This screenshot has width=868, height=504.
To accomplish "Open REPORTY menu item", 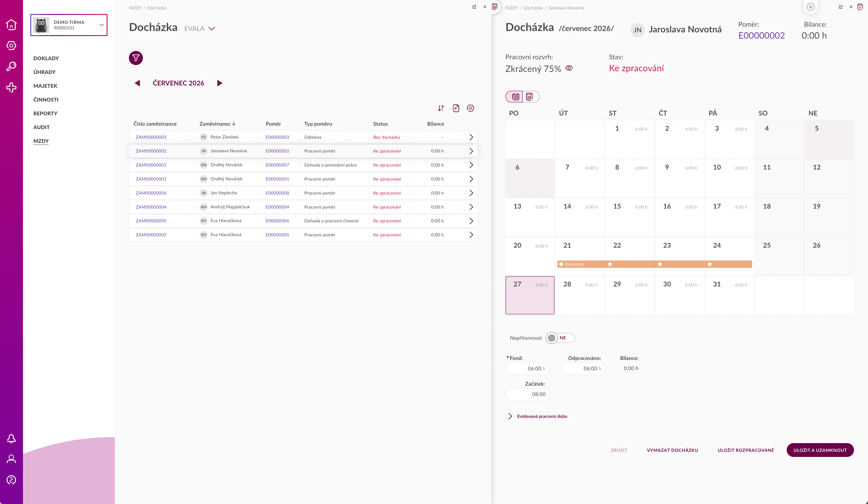I will pyautogui.click(x=45, y=113).
